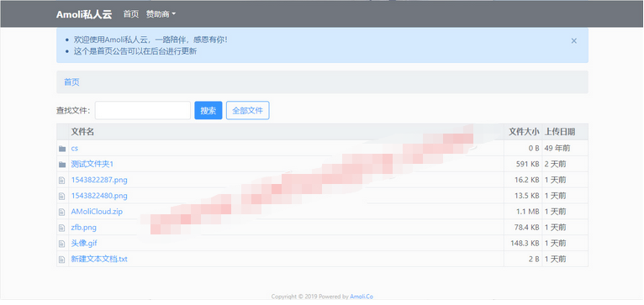Open the file 1543822287.png
Screen dimensions: 644x305
[99, 180]
